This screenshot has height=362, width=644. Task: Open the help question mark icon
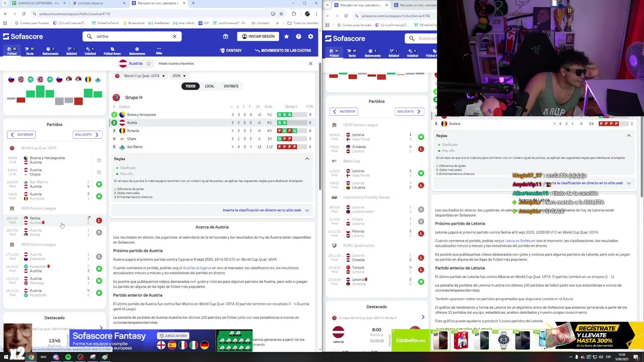298,36
